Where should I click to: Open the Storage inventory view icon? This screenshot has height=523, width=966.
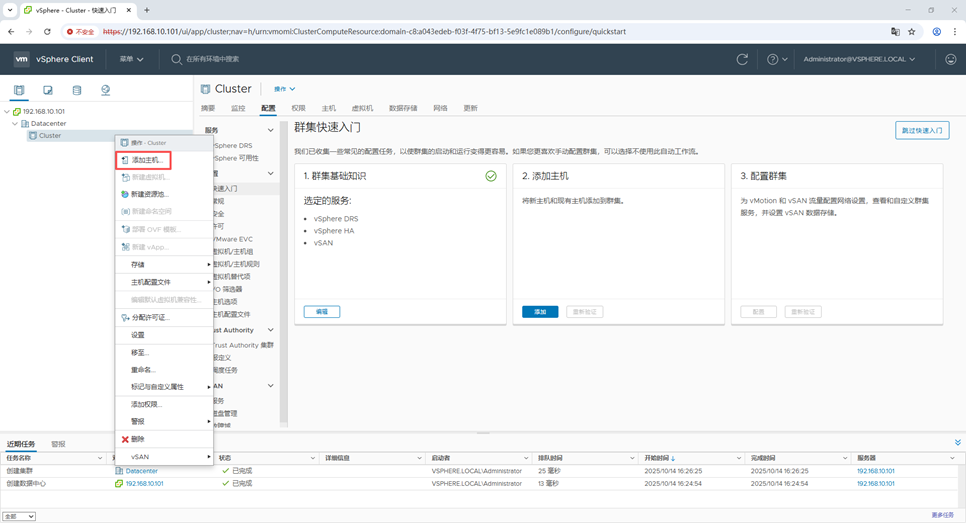[77, 90]
